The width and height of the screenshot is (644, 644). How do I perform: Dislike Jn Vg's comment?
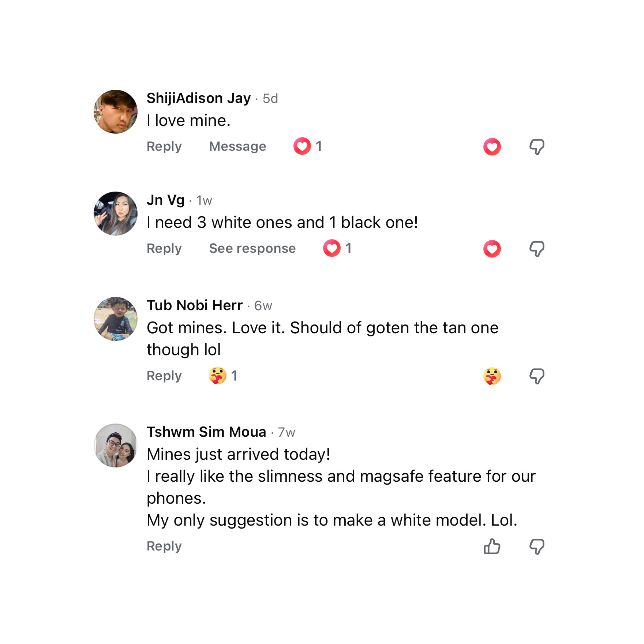coord(537,249)
